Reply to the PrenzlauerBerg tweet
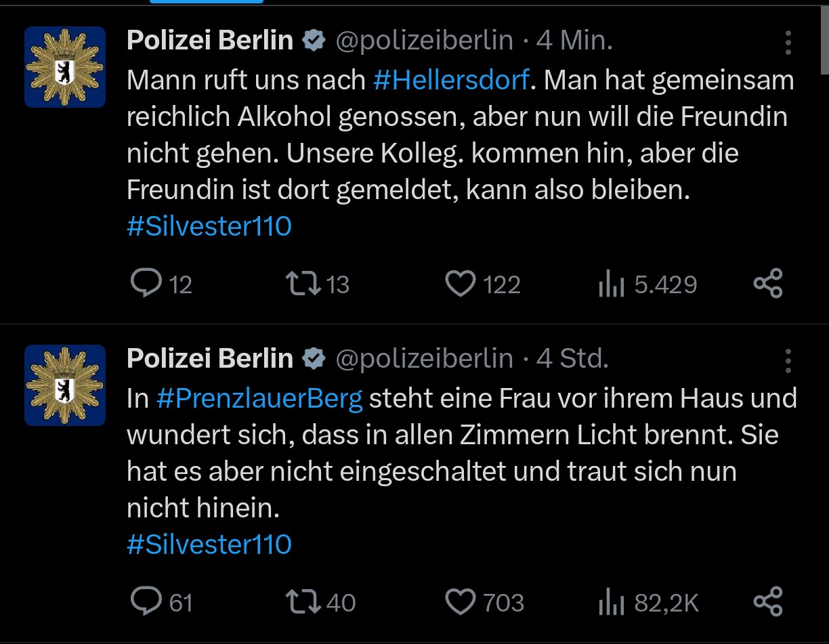Image resolution: width=829 pixels, height=644 pixels. (146, 602)
